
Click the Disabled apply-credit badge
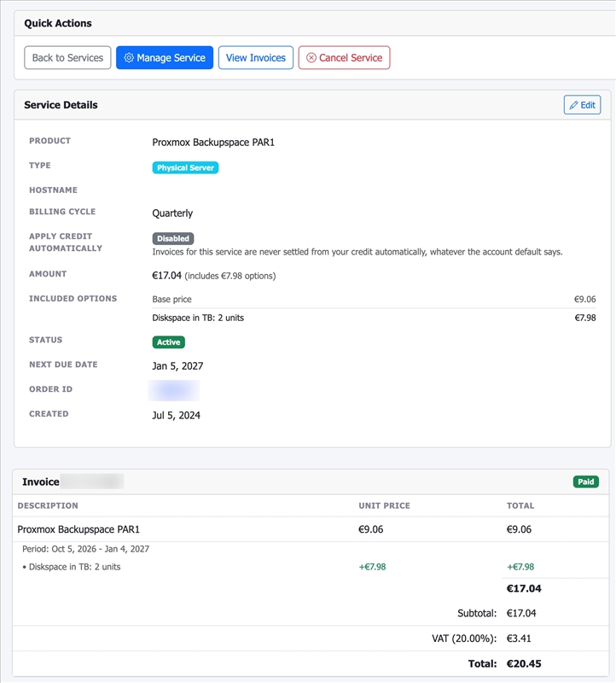(x=173, y=238)
